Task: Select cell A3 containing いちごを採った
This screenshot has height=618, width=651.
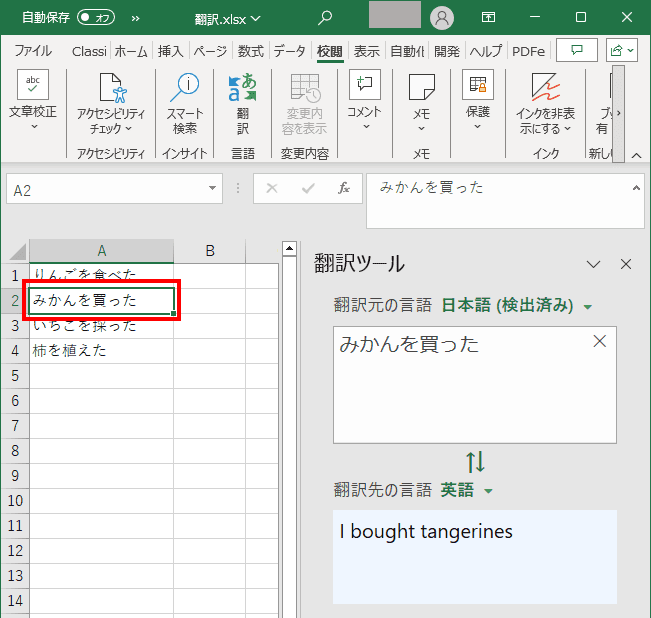Action: (101, 326)
